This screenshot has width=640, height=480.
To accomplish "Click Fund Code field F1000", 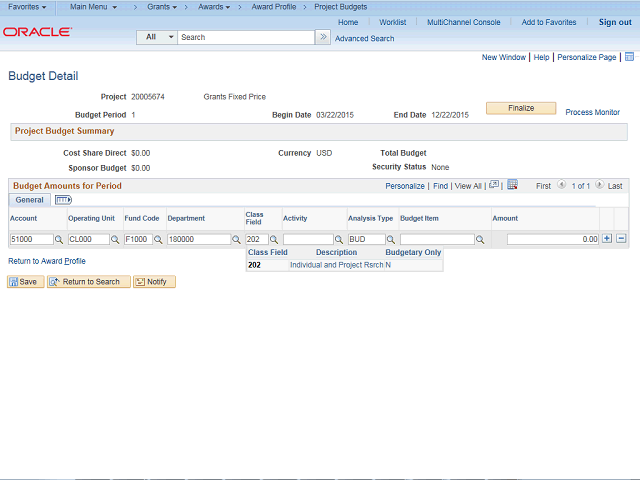I will [x=138, y=239].
